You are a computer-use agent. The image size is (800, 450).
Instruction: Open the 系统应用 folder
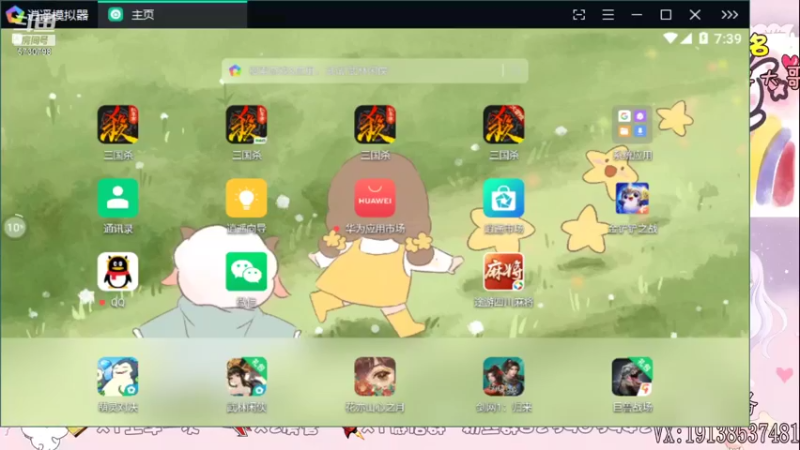632,124
